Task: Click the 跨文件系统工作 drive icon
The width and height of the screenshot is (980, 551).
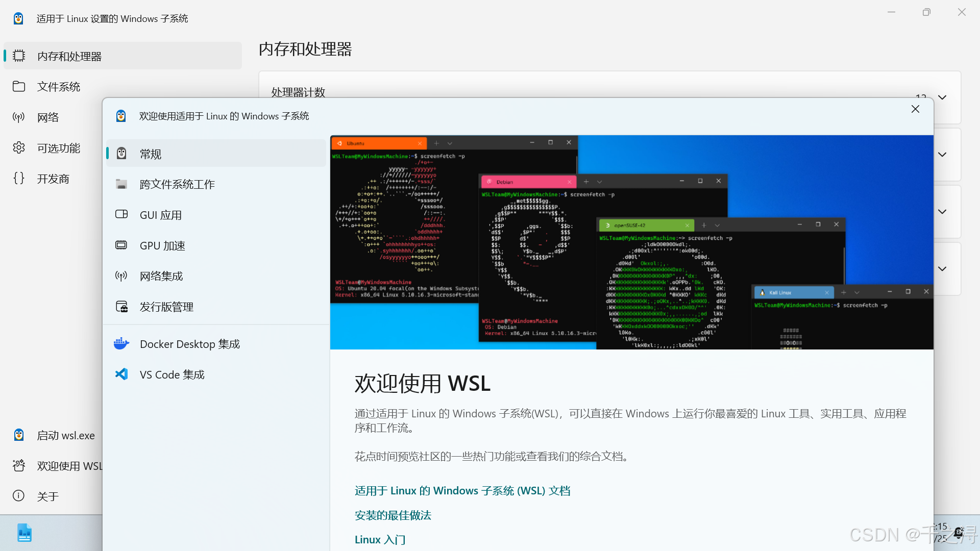Action: pos(121,184)
